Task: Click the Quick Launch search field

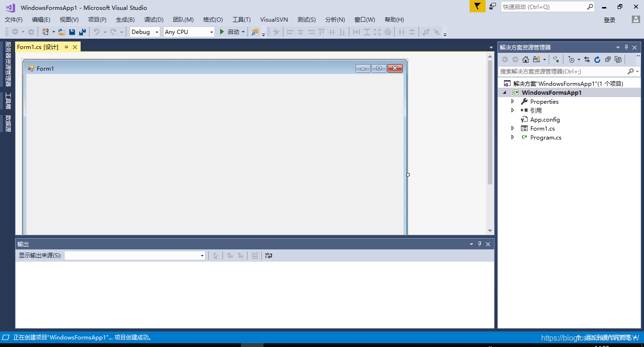Action: click(x=543, y=7)
